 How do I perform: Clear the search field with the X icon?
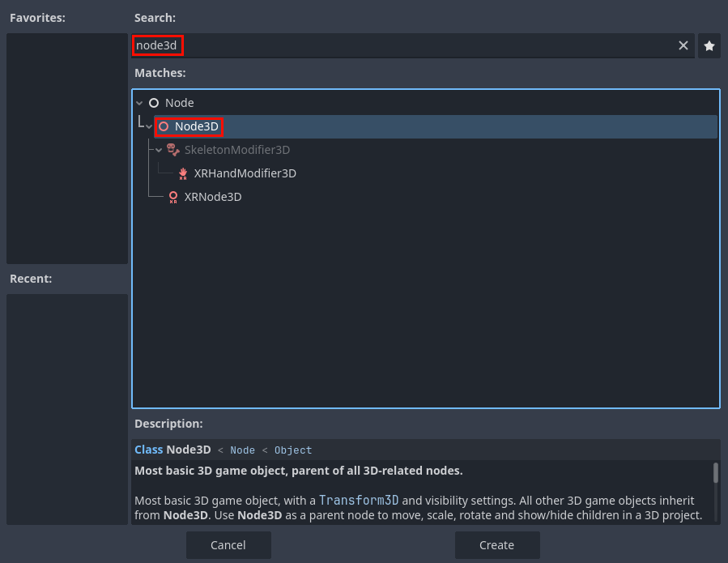click(683, 45)
